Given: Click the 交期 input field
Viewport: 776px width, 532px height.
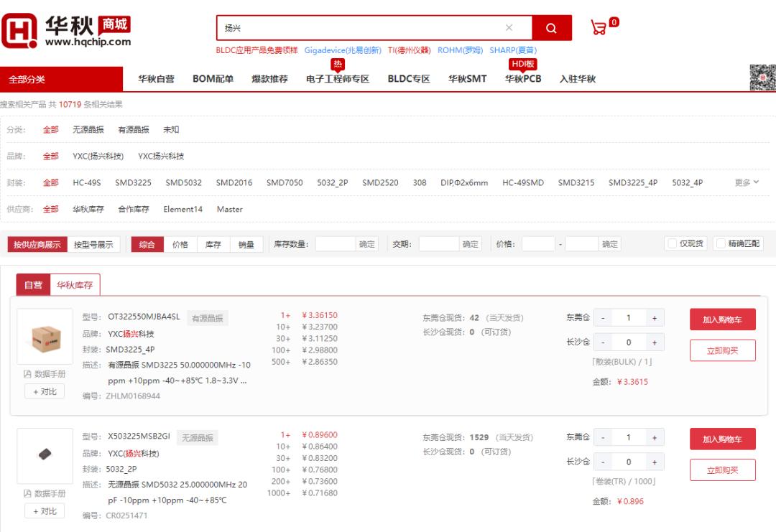Looking at the screenshot, I should click(x=439, y=244).
